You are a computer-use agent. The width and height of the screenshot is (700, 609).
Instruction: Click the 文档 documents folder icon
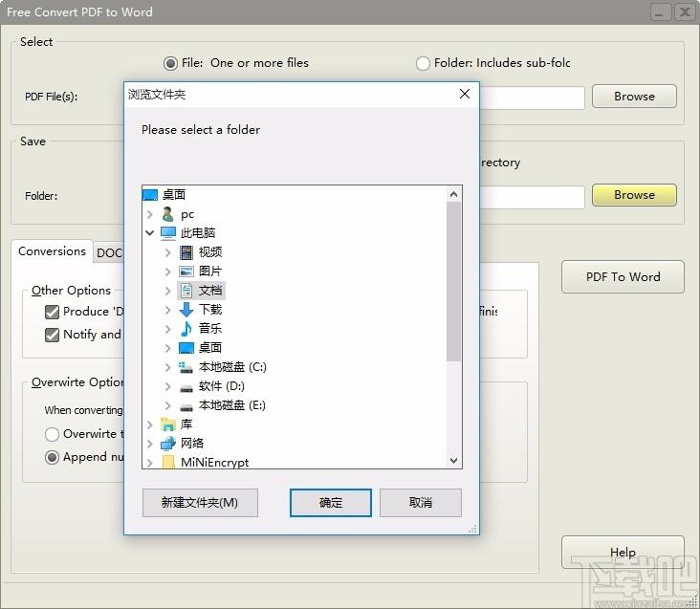(x=186, y=291)
